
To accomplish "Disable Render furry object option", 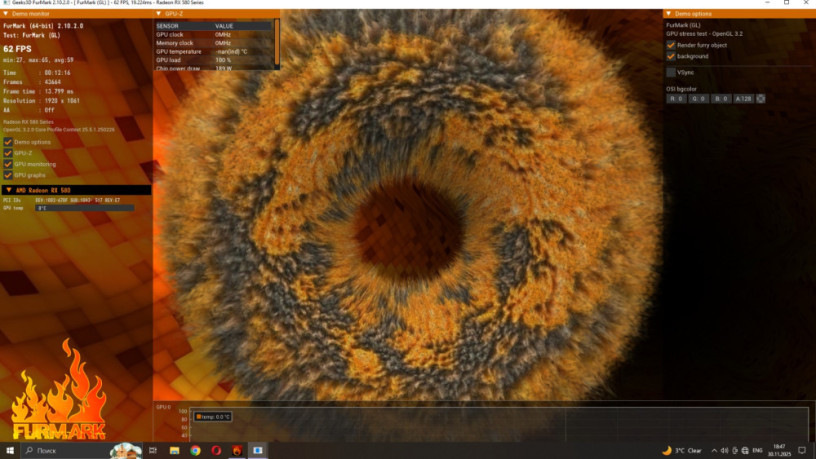I will 671,45.
